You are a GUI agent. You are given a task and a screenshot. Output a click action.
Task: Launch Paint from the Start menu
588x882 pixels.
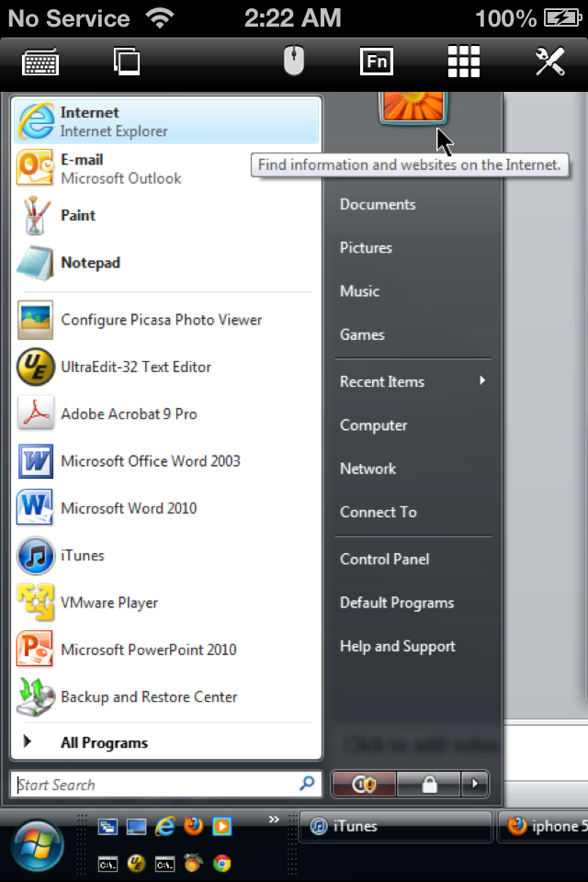pos(166,215)
